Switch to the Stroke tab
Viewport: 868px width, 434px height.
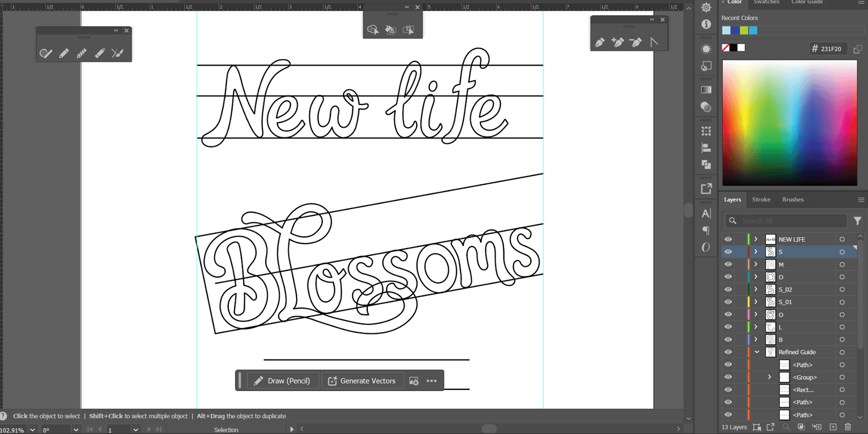pos(761,199)
